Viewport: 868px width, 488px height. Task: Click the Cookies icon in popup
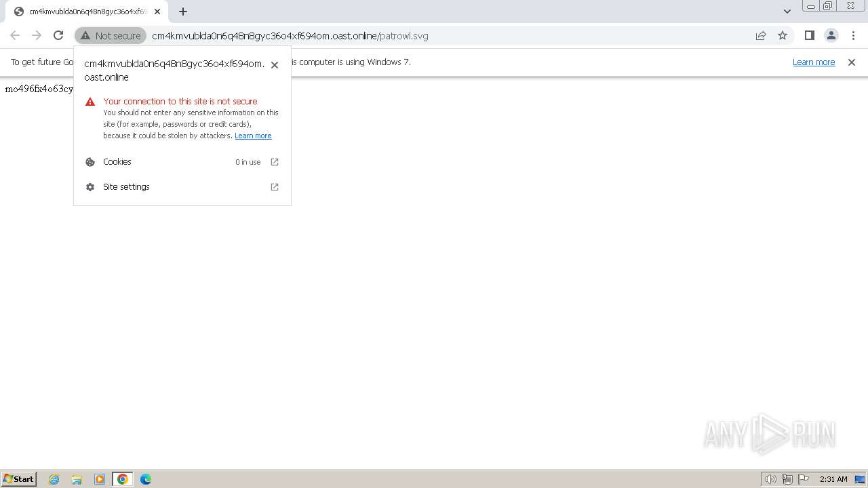[x=90, y=162]
